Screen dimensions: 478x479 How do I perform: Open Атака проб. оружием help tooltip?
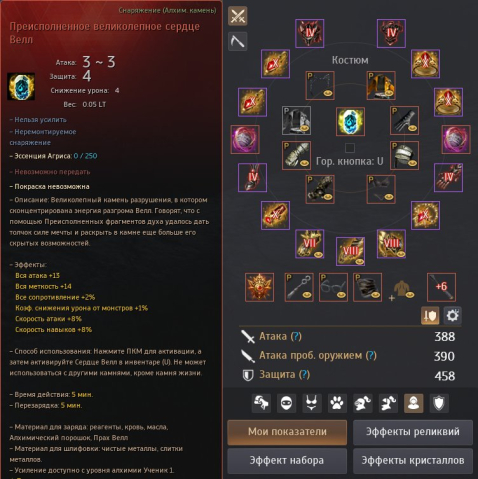click(371, 356)
